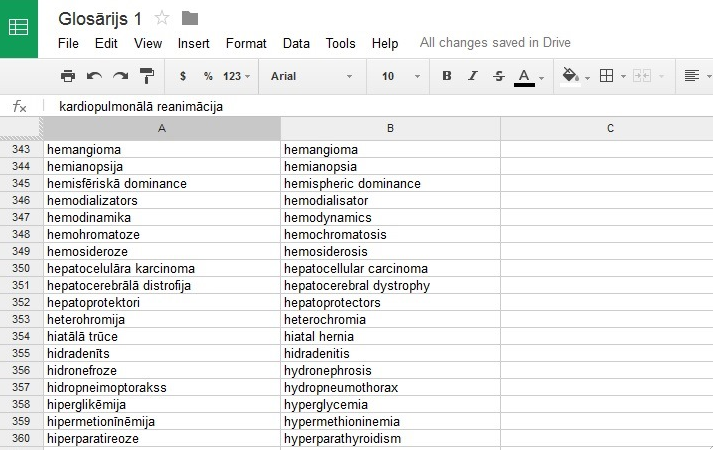Select column B header

click(390, 128)
